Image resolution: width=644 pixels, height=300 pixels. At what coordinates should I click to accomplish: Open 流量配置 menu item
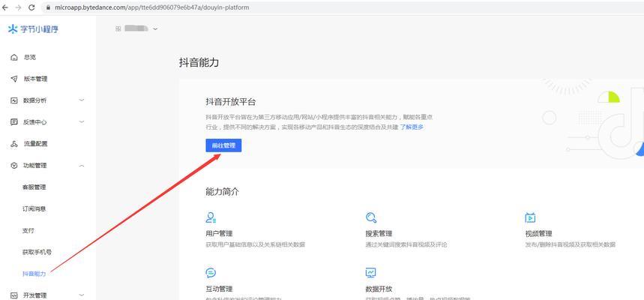click(x=35, y=144)
